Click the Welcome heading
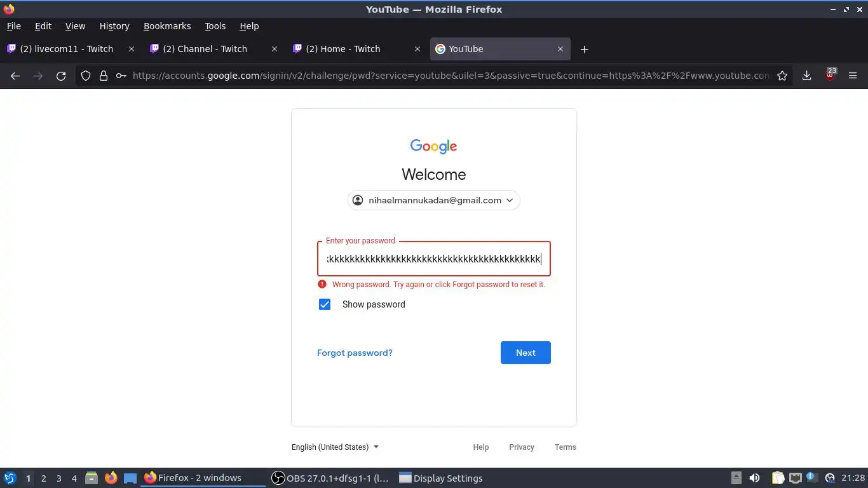868x488 pixels. pos(434,174)
